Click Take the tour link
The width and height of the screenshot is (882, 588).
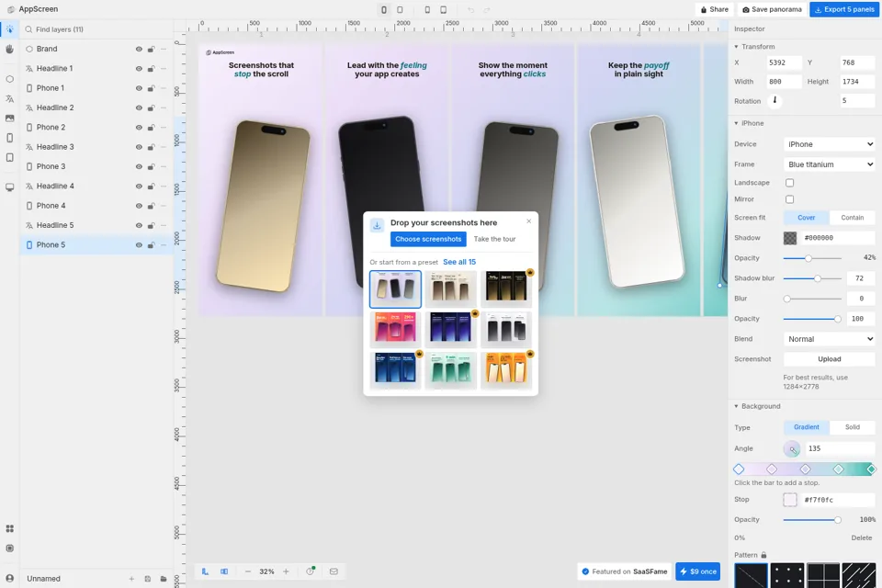tap(494, 239)
